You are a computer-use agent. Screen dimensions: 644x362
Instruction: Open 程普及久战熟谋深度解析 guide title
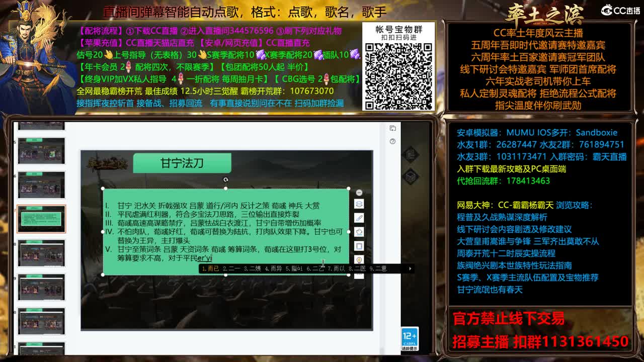(502, 217)
